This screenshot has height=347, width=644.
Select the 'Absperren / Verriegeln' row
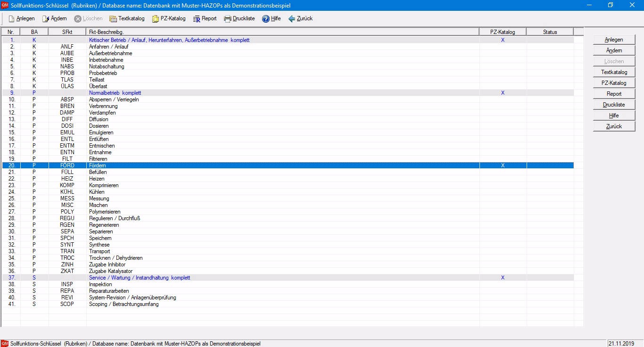coord(288,99)
